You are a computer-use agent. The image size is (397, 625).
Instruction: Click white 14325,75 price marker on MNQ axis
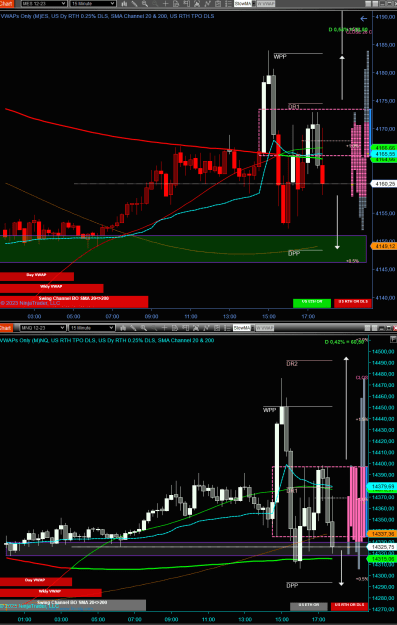(x=381, y=547)
